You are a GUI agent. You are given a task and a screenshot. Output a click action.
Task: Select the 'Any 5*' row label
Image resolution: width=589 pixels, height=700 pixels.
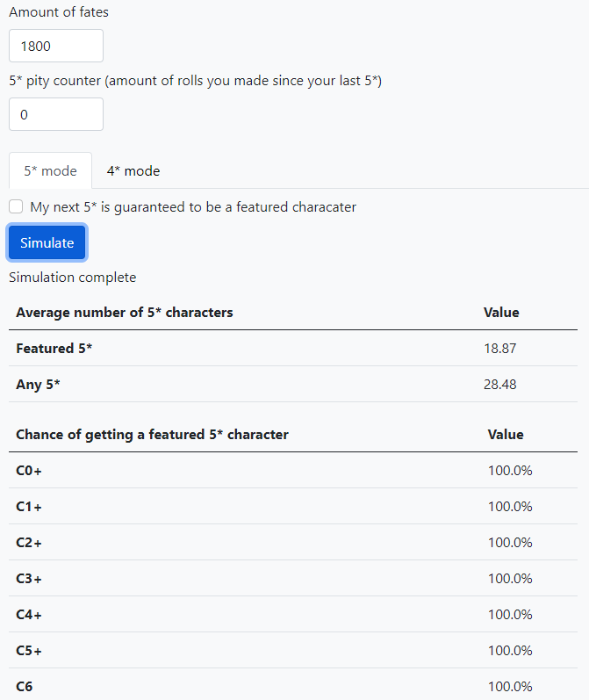(38, 385)
